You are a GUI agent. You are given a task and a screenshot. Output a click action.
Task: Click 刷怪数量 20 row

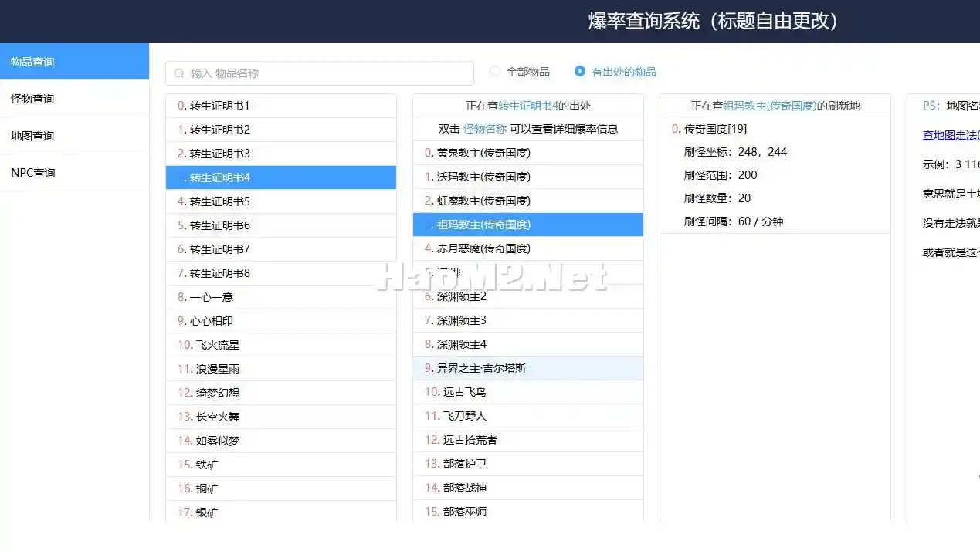[775, 198]
